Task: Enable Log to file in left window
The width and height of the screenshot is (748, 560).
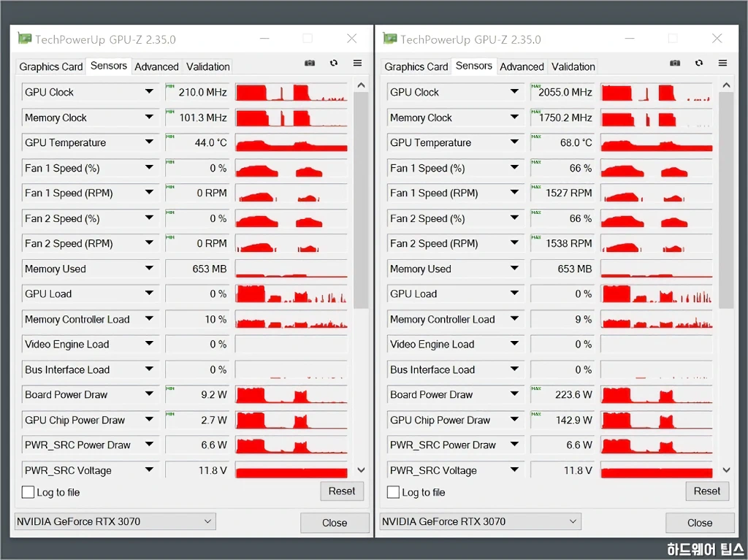Action: click(28, 492)
